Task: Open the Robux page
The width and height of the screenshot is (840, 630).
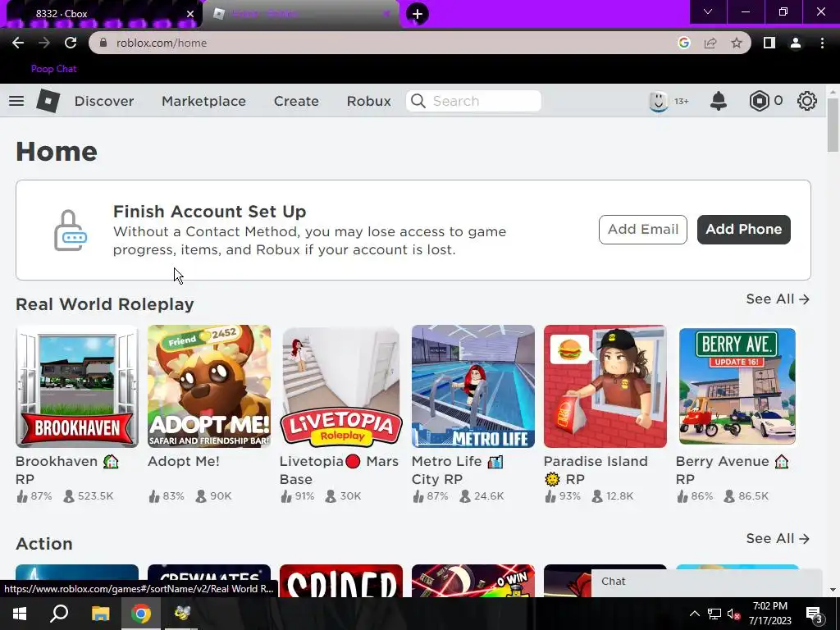Action: pos(368,101)
